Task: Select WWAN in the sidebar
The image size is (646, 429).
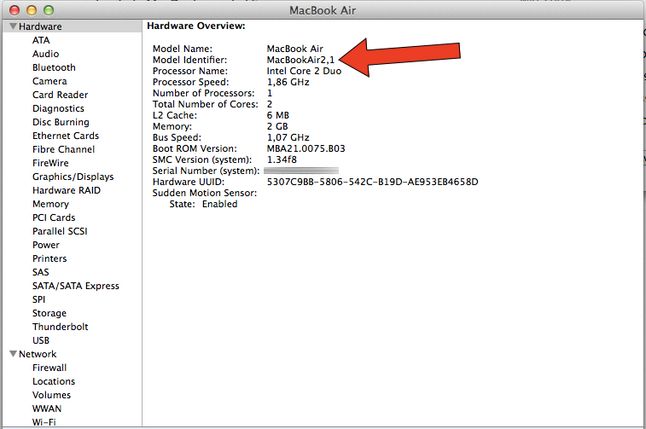Action: pyautogui.click(x=47, y=408)
